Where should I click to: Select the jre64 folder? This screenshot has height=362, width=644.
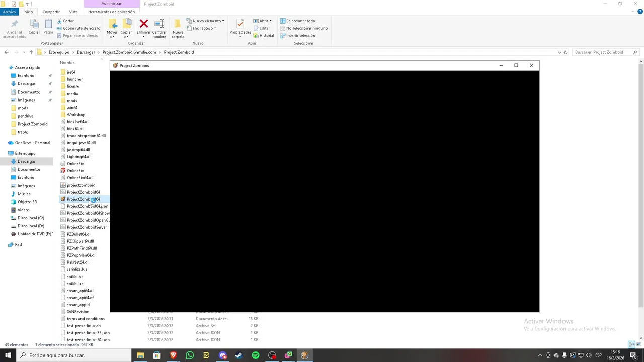[71, 72]
